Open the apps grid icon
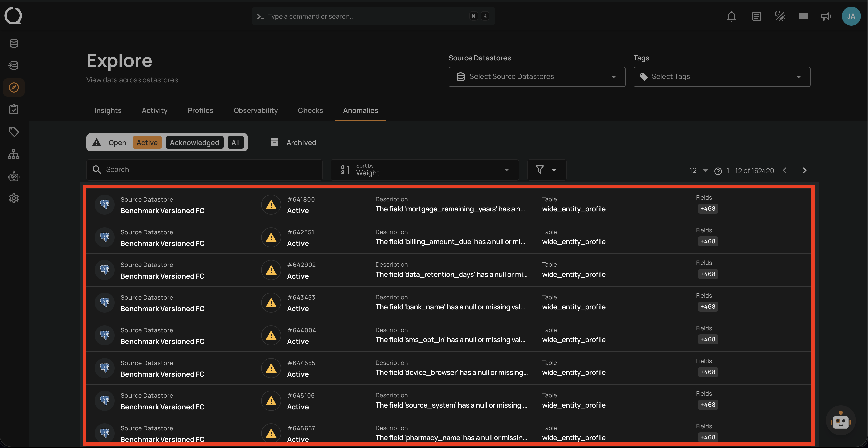 [x=803, y=16]
